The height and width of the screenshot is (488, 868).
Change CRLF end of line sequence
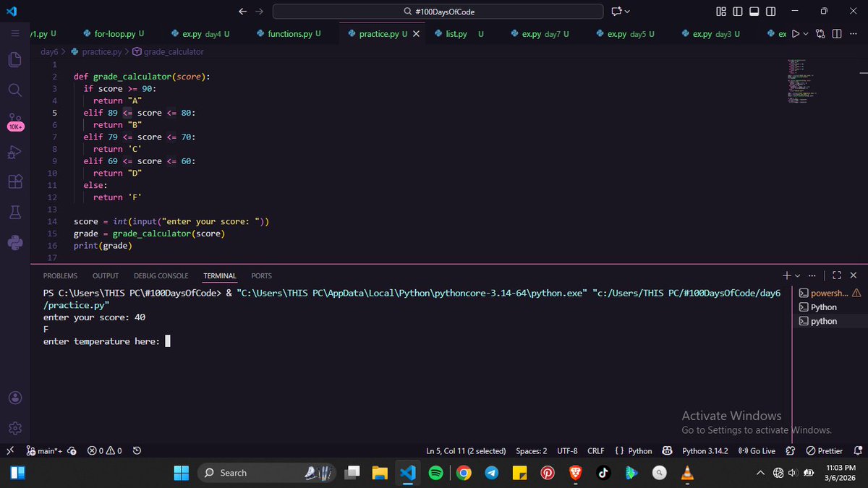click(x=595, y=450)
